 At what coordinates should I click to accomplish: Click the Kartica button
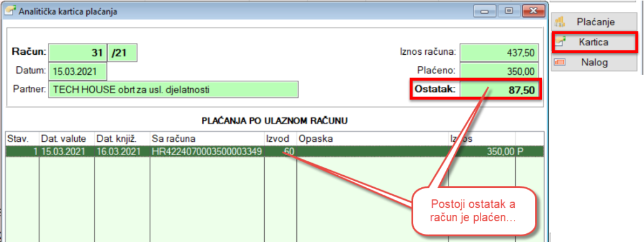click(x=594, y=42)
